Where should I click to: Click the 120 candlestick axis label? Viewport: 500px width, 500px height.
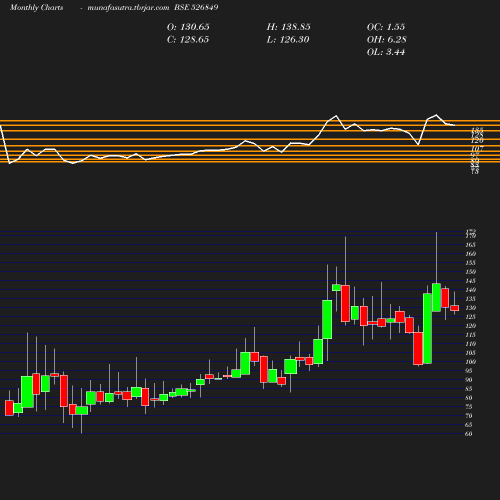(x=470, y=326)
